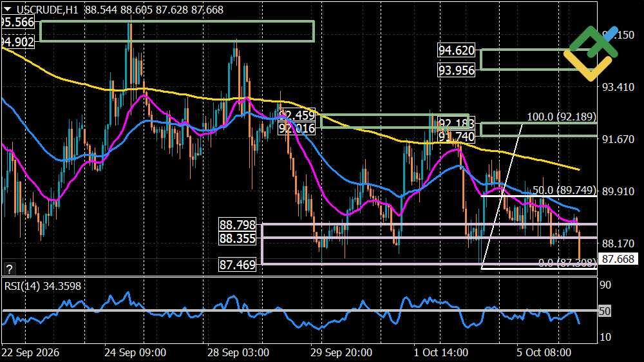
Task: Click the RSI scale value 10
Action: (605, 338)
